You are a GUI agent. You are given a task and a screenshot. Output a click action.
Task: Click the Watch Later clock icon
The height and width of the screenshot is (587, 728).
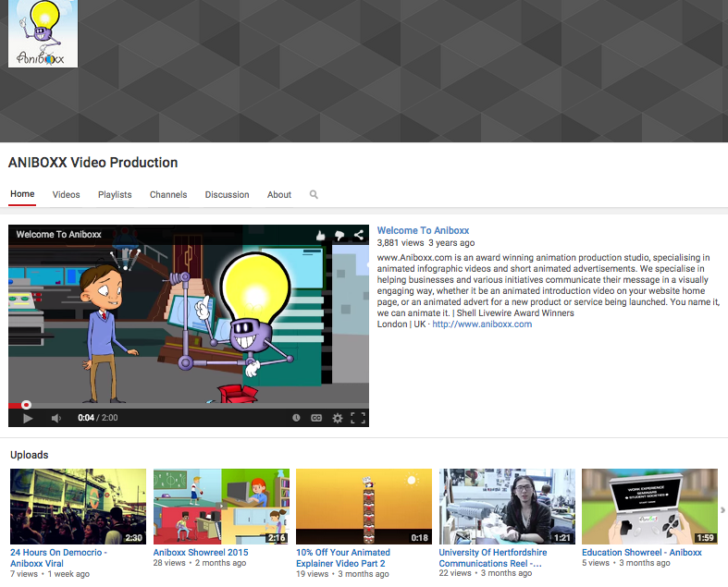point(296,418)
